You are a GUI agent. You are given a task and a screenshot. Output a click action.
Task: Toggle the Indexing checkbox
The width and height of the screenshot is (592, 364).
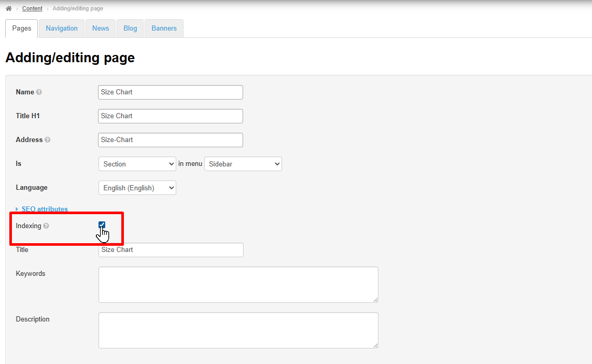tap(102, 225)
